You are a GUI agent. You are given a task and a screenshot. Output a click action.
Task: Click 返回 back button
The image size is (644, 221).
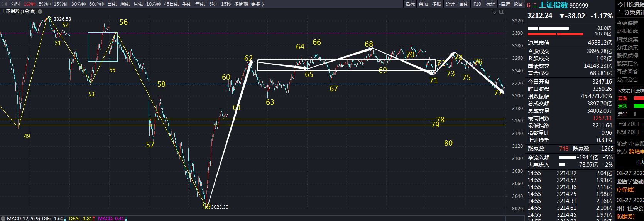click(518, 4)
